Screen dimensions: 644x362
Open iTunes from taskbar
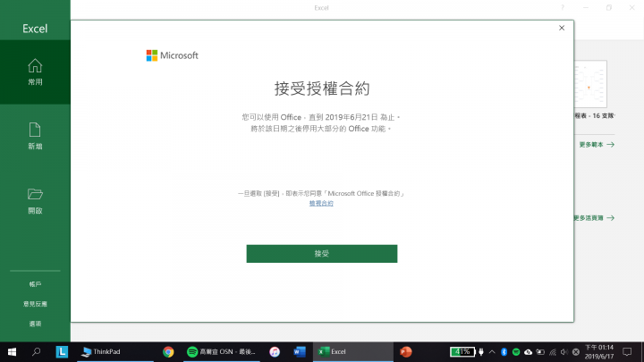pos(275,352)
